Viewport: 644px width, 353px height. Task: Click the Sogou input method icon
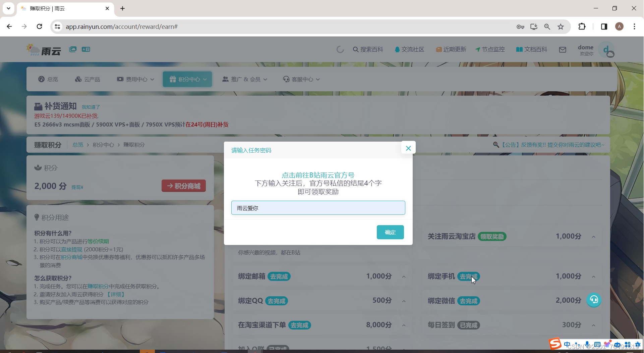[x=555, y=344]
